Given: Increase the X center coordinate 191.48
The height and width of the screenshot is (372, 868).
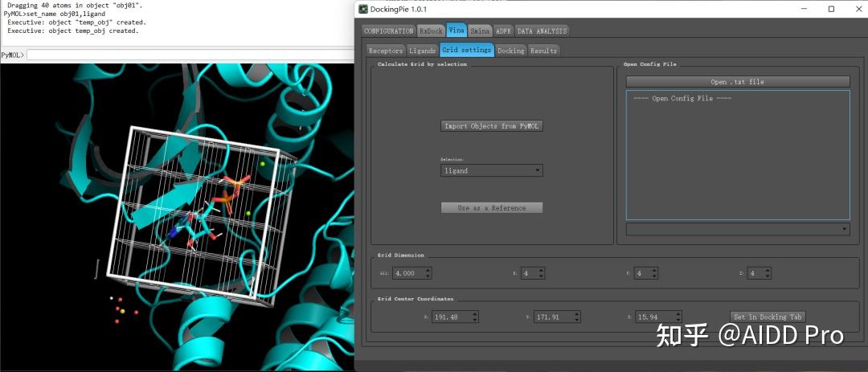Looking at the screenshot, I should pyautogui.click(x=476, y=314).
